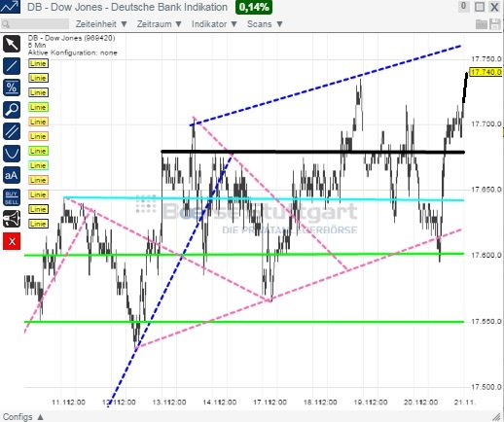Open the Zeiteinheit dropdown menu
This screenshot has height=422, width=504.
[101, 24]
